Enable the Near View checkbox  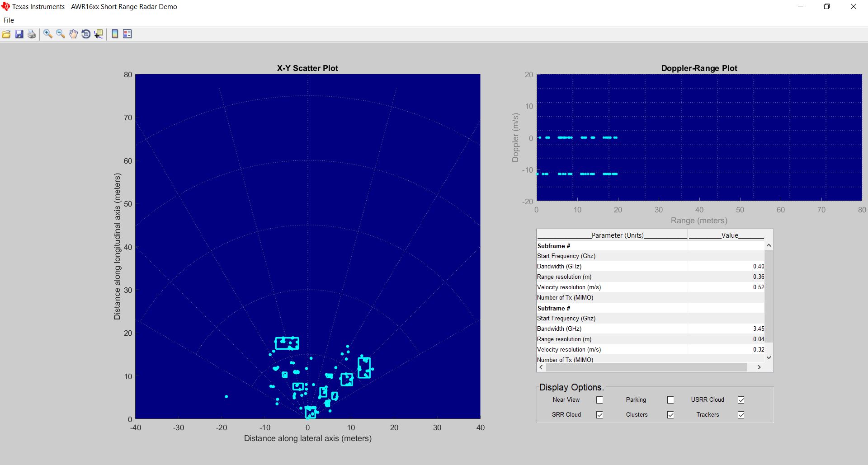[599, 400]
